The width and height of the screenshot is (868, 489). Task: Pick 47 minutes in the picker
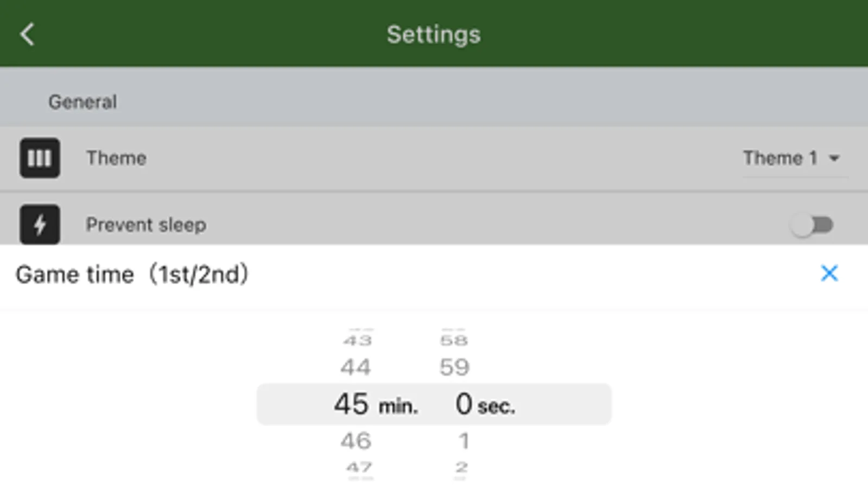tap(359, 467)
